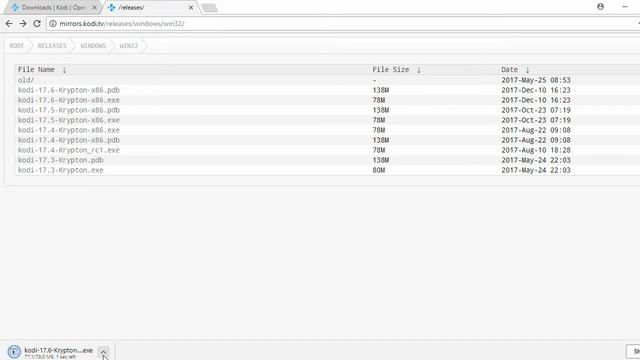
Task: Sort by File Size arrow
Action: coord(419,70)
